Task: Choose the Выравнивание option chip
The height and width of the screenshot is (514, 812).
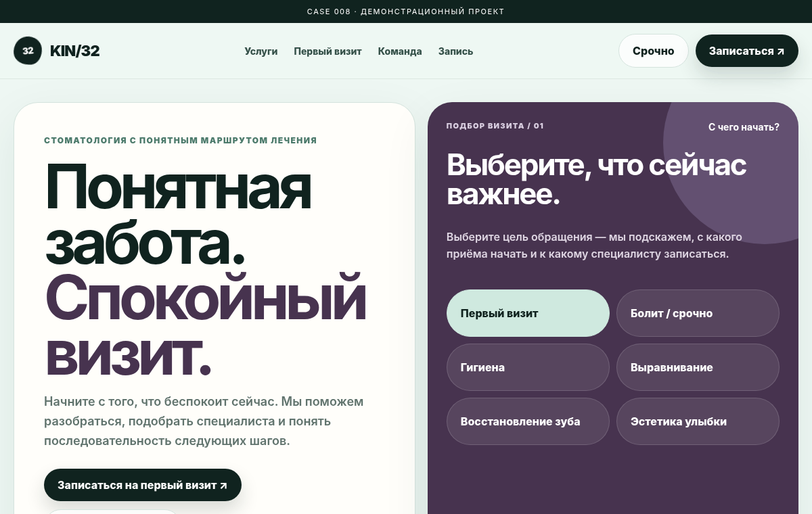Action: [x=698, y=367]
